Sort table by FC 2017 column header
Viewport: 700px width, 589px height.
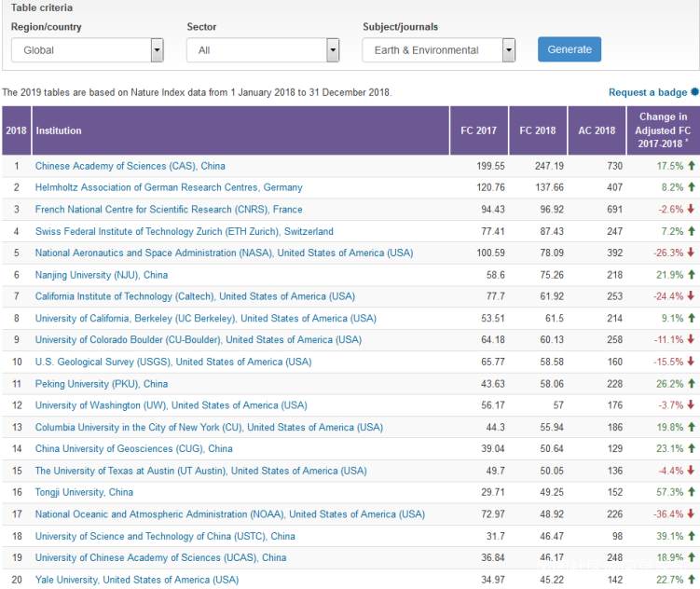[x=479, y=130]
